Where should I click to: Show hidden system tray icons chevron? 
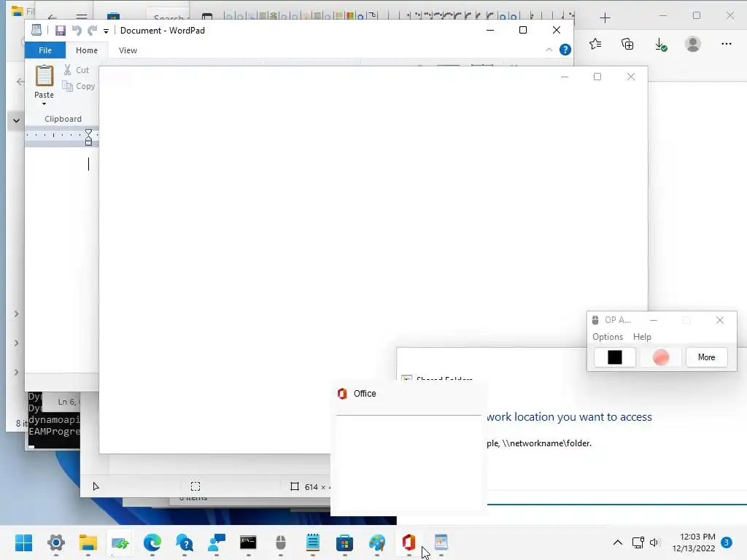(x=617, y=542)
